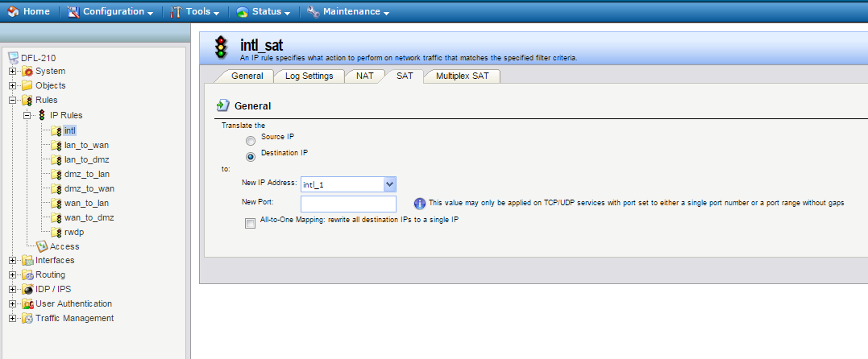Open the Tools menu
This screenshot has height=359, width=868.
point(194,11)
